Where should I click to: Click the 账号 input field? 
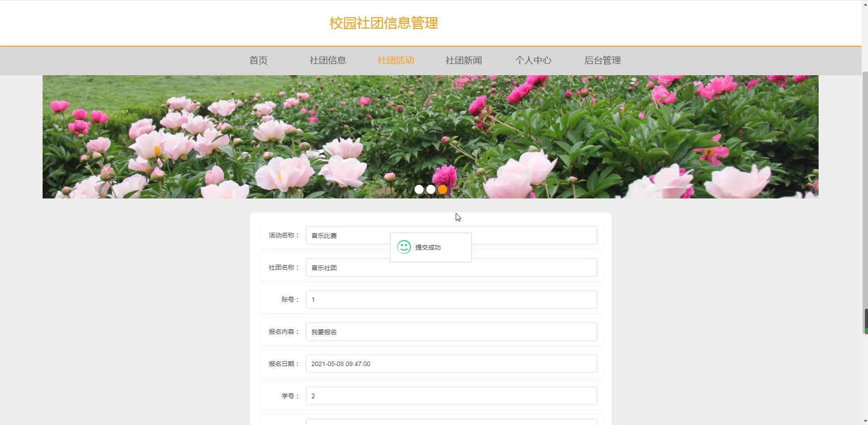coord(451,299)
